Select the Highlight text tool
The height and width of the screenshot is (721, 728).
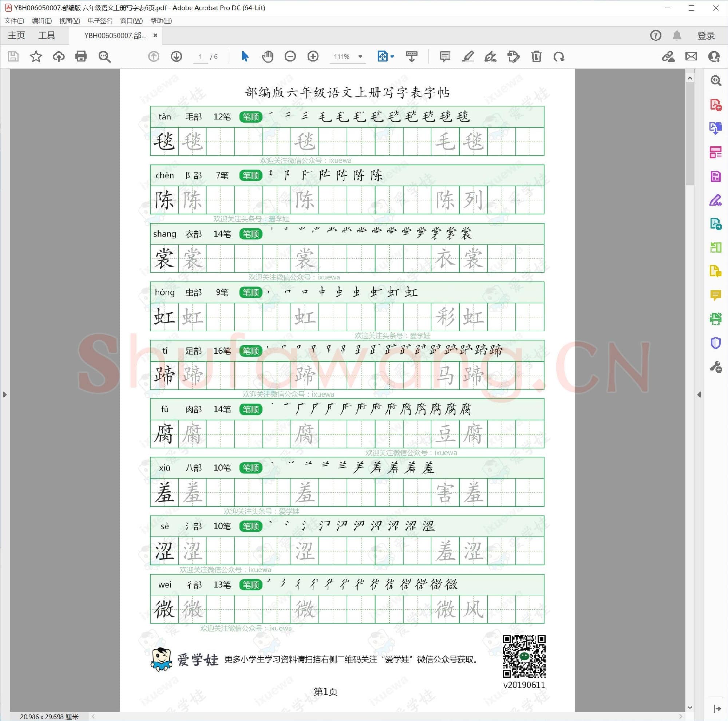tap(468, 56)
